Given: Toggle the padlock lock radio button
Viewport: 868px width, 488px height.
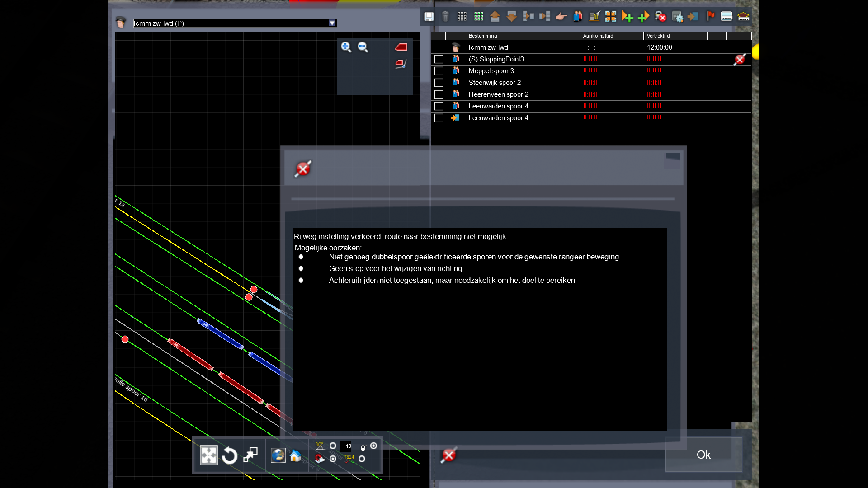Looking at the screenshot, I should click(x=373, y=446).
